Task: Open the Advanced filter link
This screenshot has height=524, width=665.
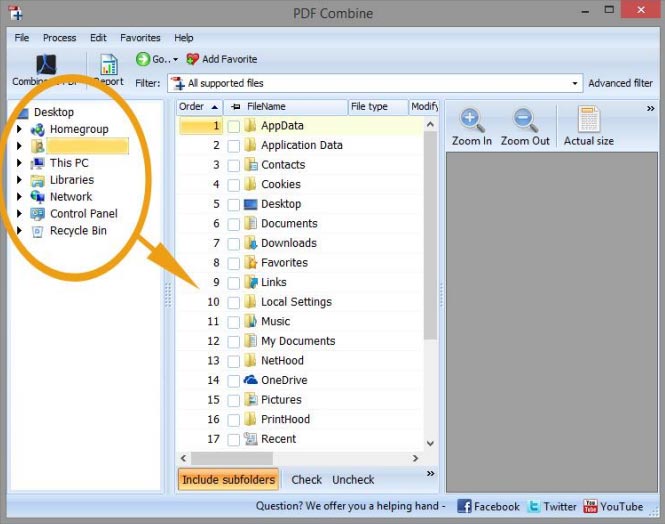Action: tap(620, 83)
